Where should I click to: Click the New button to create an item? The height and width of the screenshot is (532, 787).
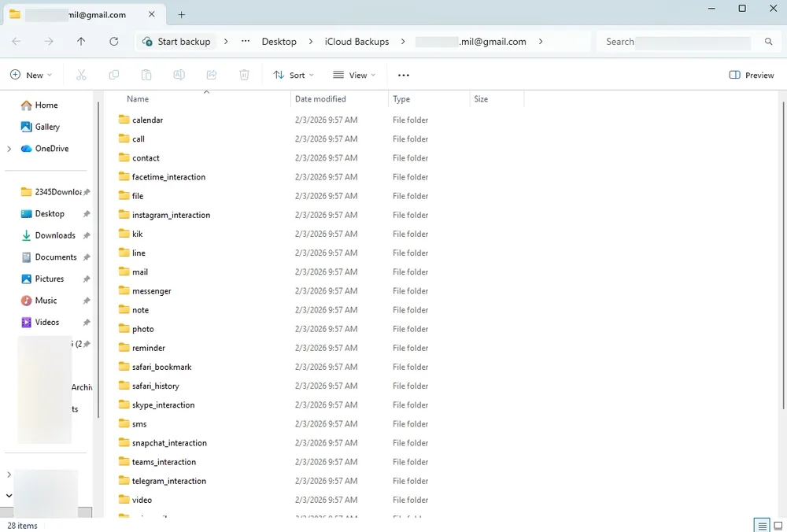click(x=31, y=75)
